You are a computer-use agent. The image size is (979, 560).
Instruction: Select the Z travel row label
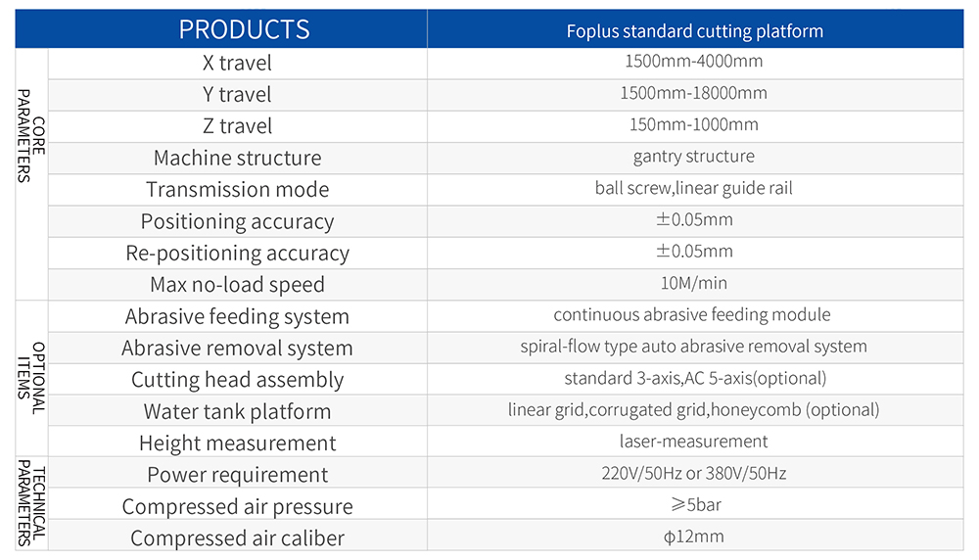point(237,126)
